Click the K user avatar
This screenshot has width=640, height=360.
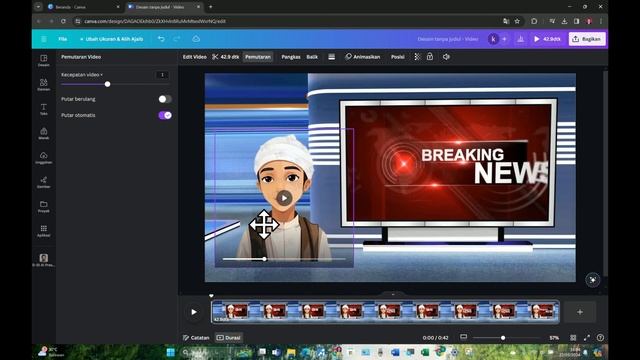[x=493, y=39]
